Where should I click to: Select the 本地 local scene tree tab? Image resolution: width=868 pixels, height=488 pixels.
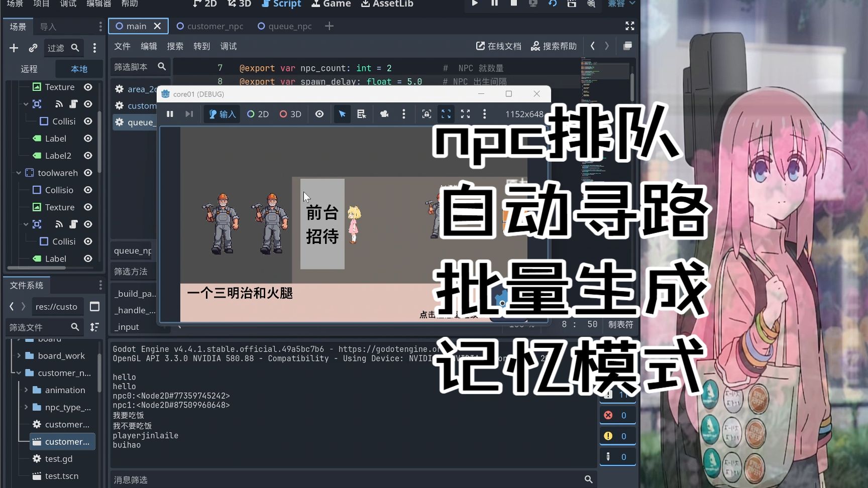coord(79,69)
